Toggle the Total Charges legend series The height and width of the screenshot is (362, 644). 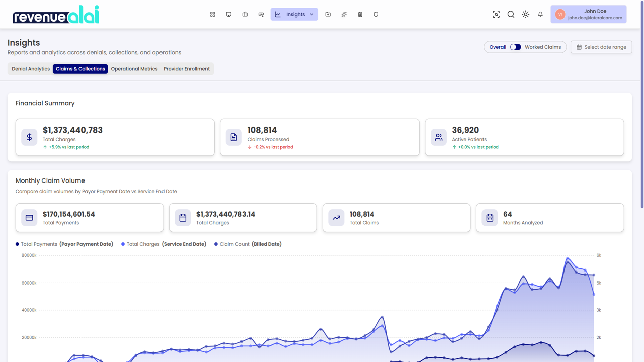164,244
